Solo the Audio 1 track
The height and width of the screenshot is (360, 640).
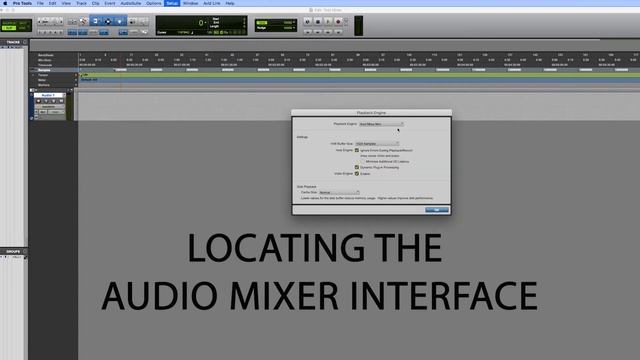(53, 101)
